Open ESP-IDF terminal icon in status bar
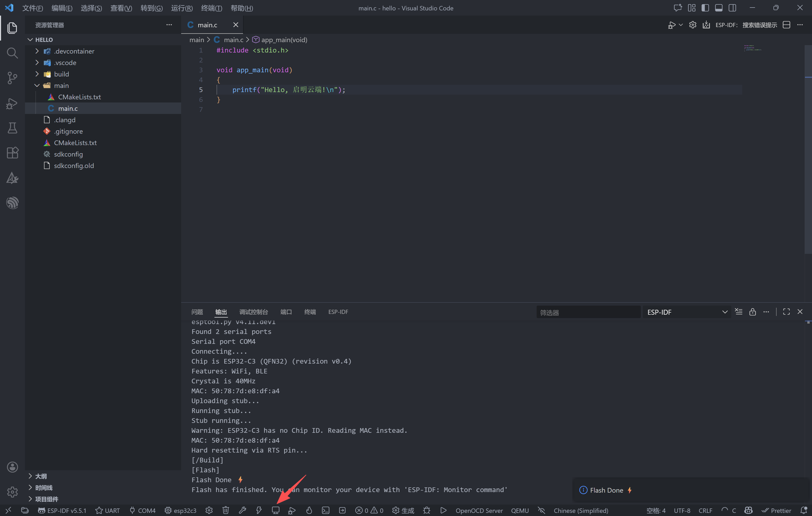Image resolution: width=812 pixels, height=516 pixels. 325,510
